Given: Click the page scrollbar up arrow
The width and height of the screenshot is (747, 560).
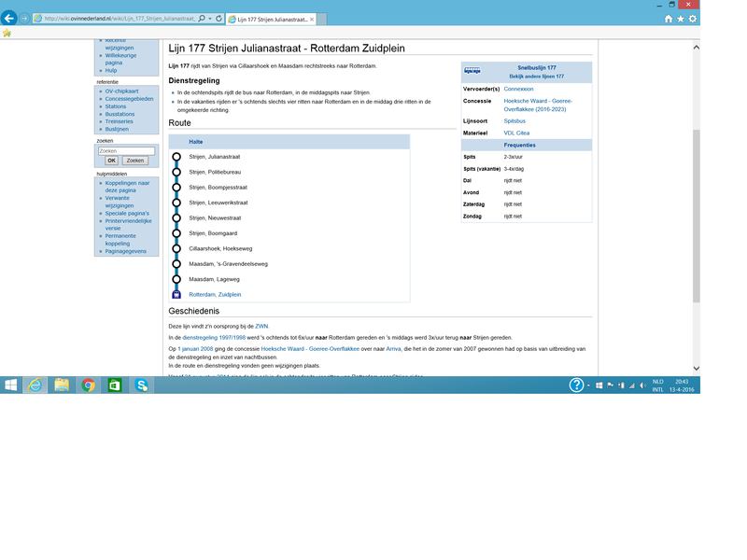Looking at the screenshot, I should click(x=696, y=48).
